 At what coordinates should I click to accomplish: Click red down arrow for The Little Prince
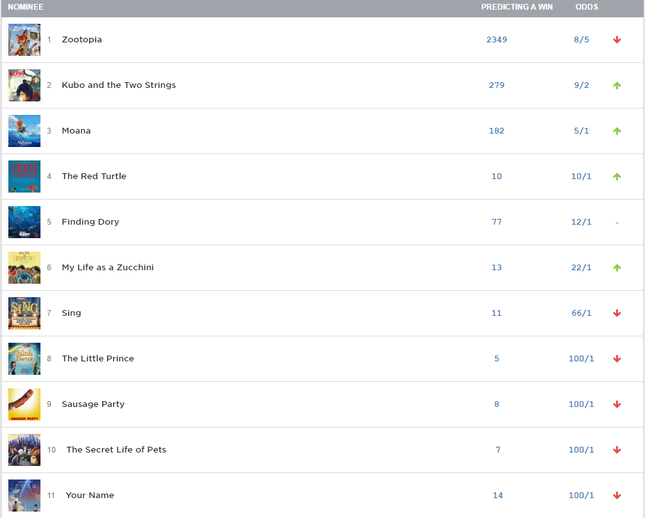click(617, 359)
